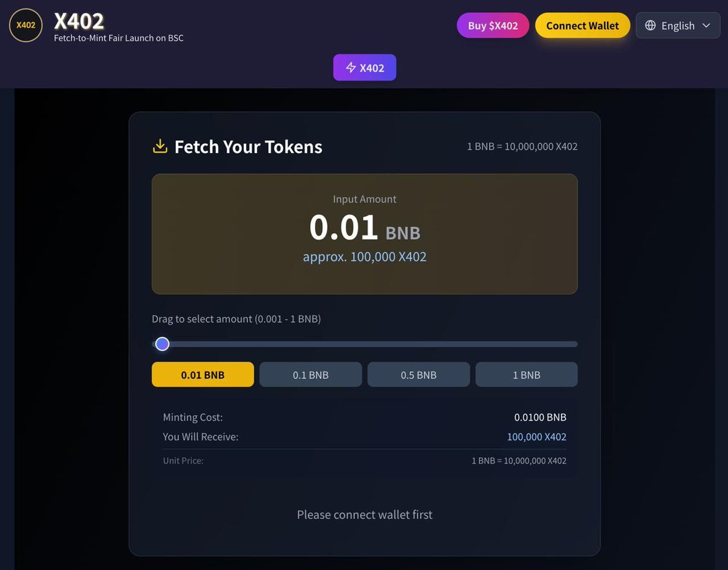
Task: Click the approx. 100,000 X402 estimate text
Action: coord(365,257)
